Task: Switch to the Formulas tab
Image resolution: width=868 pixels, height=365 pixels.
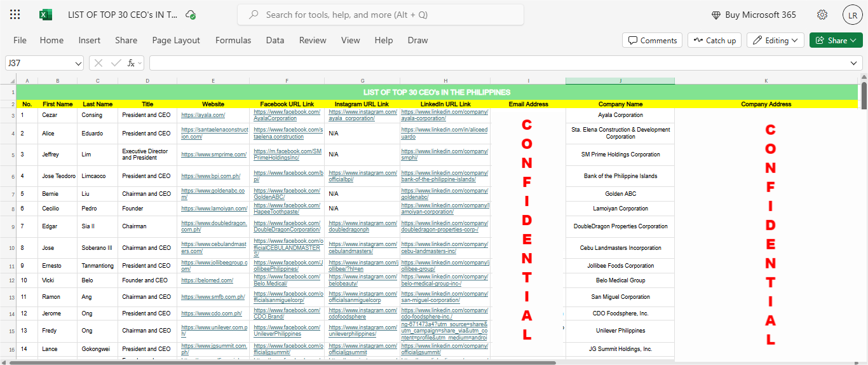Action: (233, 40)
